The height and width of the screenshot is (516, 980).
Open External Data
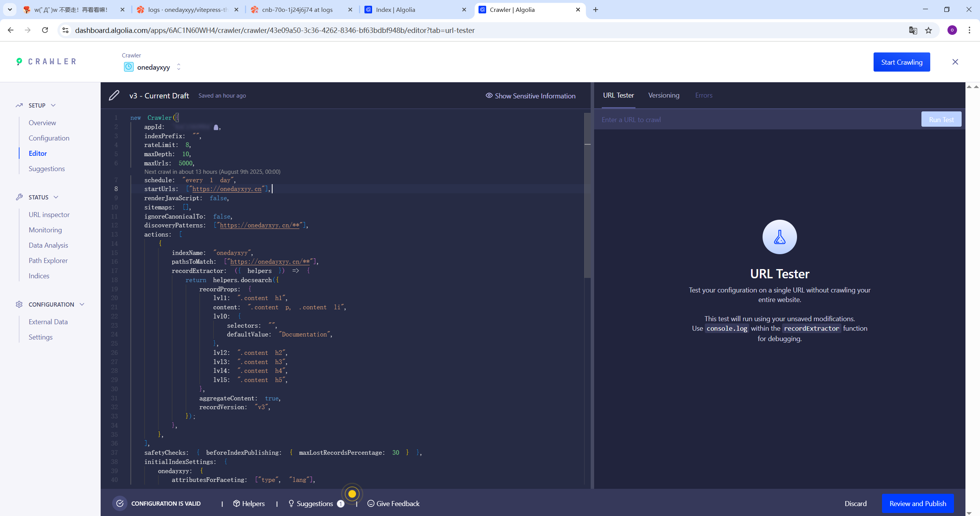point(48,322)
